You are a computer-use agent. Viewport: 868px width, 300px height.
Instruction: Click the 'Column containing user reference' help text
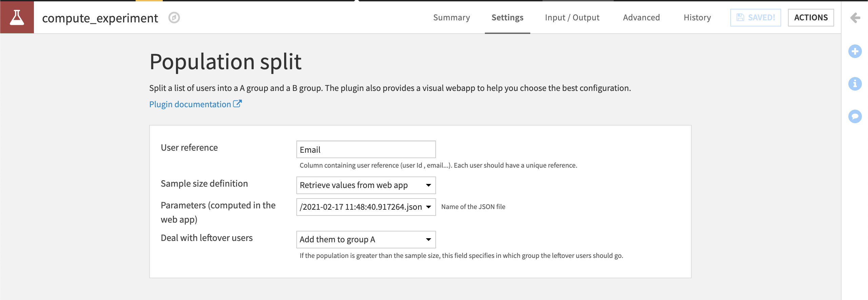pos(438,165)
